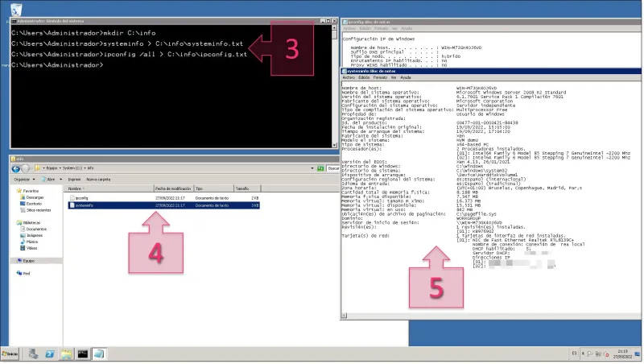The height and width of the screenshot is (364, 644).
Task: Switch to Command Prompt taskbar icon
Action: click(x=82, y=354)
